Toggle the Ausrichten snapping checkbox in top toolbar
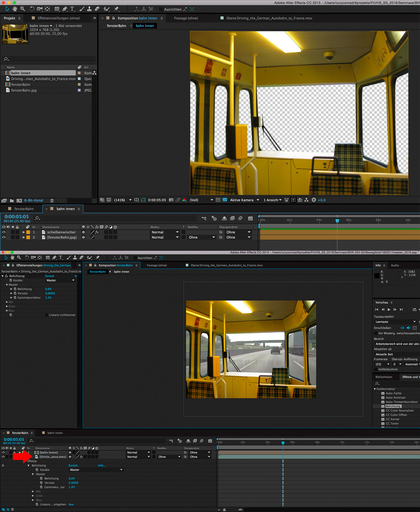Viewport: 420px width, 512px height. coord(161,9)
